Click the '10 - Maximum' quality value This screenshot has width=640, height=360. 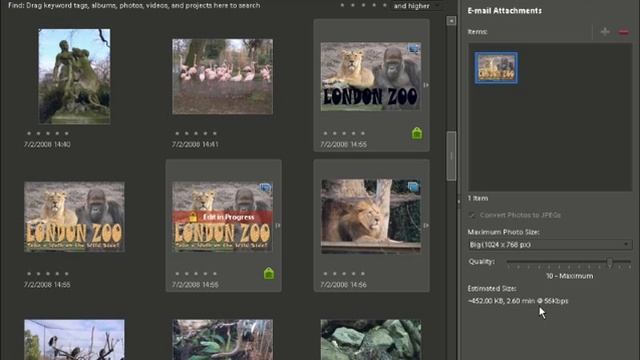(569, 276)
